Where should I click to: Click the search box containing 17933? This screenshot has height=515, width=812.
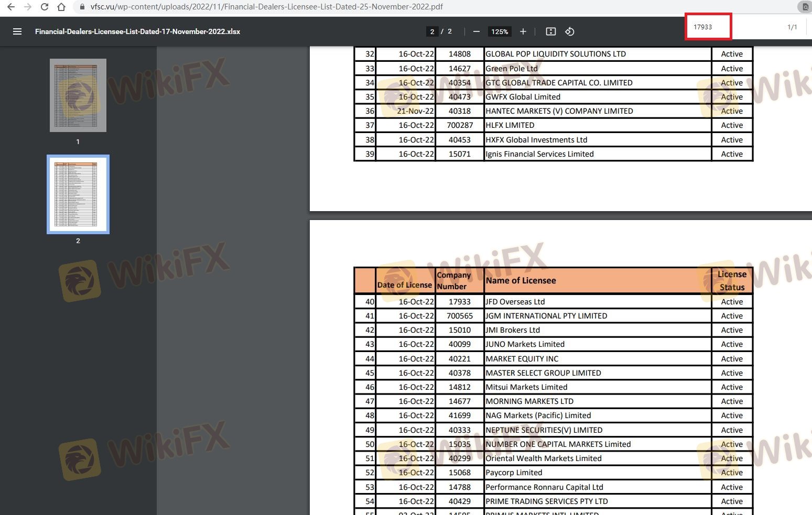coord(708,27)
